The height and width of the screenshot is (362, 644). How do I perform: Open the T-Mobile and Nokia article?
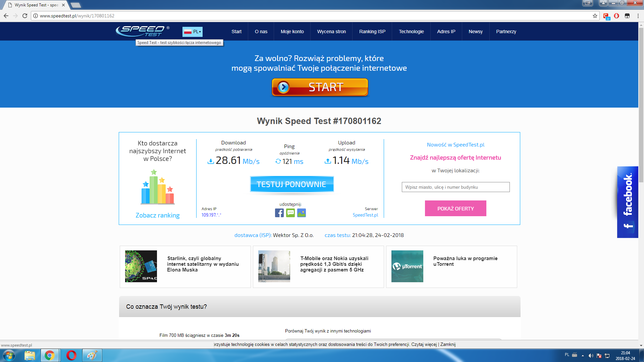334,264
